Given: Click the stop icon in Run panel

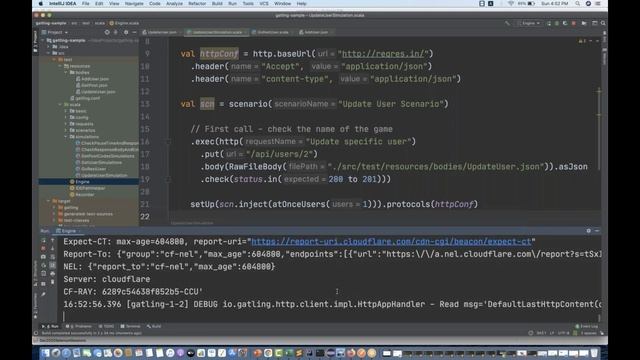Looking at the screenshot, I should 43,248.
